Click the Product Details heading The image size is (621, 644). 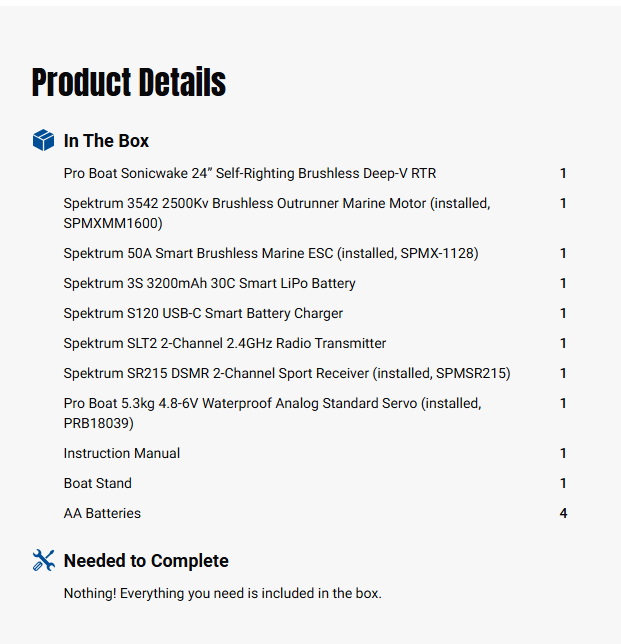coord(129,83)
